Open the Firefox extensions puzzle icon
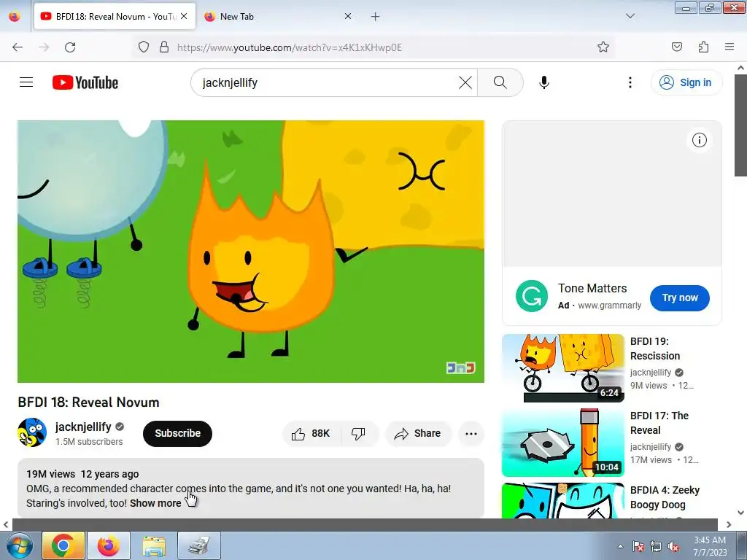This screenshot has width=747, height=560. pyautogui.click(x=704, y=47)
